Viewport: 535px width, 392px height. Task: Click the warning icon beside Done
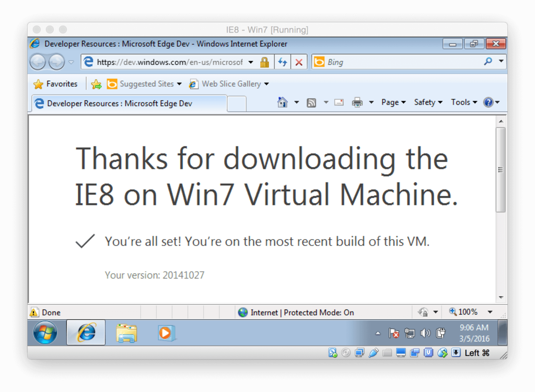pyautogui.click(x=34, y=312)
